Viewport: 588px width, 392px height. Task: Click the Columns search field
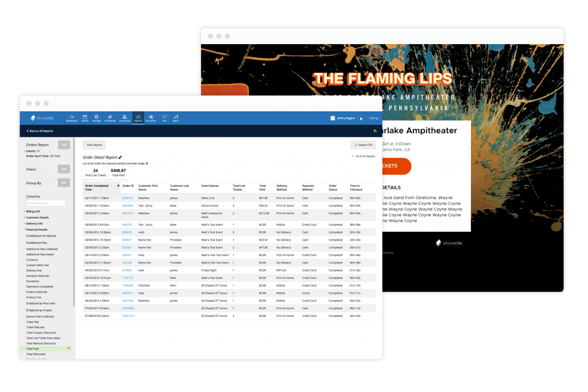[45, 203]
